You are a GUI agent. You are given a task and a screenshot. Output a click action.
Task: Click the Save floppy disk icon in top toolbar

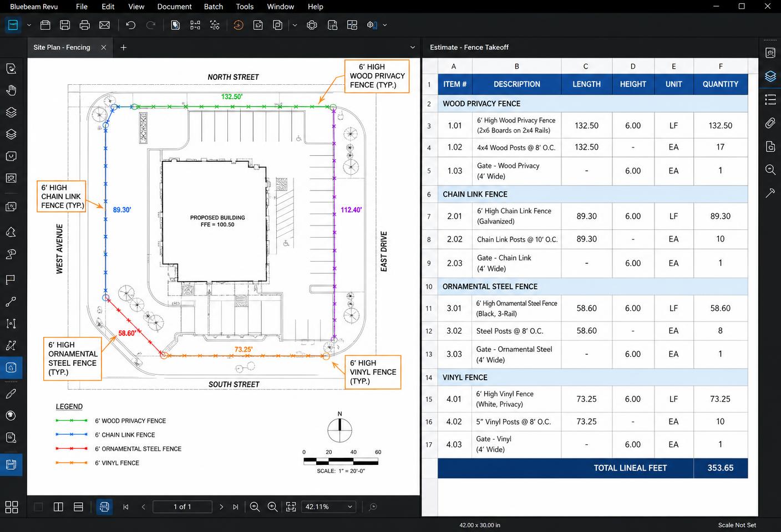(x=65, y=25)
